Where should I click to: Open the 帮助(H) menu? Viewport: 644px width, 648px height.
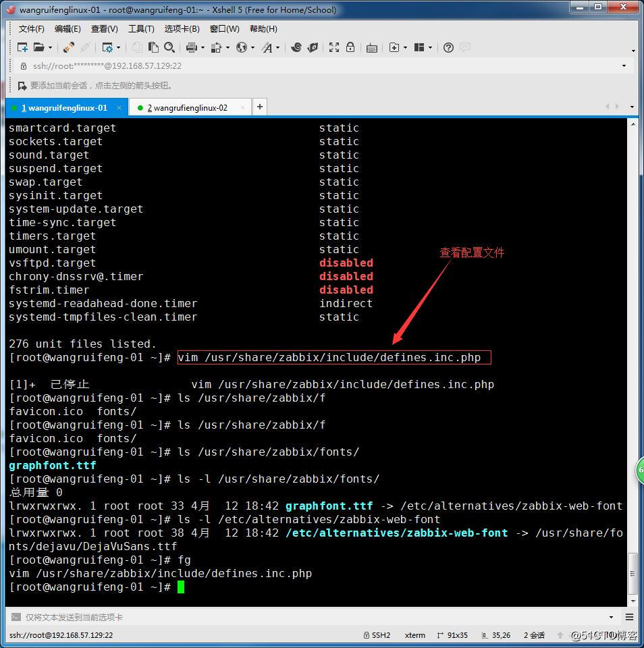263,29
